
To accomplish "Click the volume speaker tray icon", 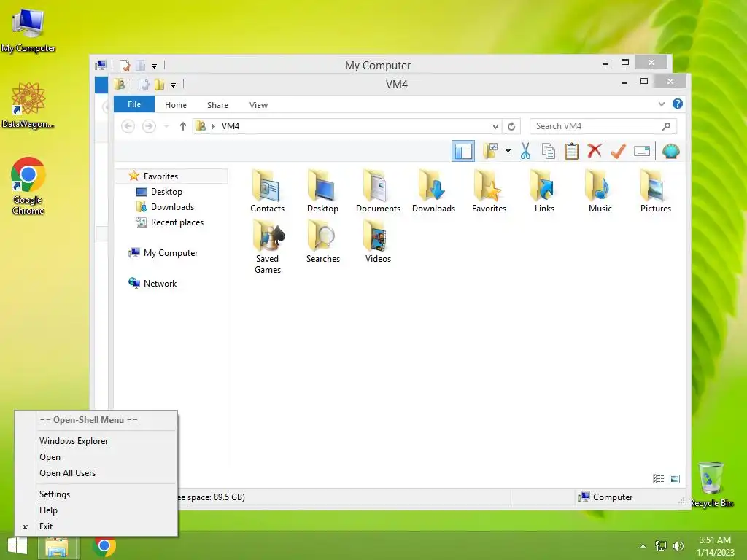I will [x=678, y=546].
